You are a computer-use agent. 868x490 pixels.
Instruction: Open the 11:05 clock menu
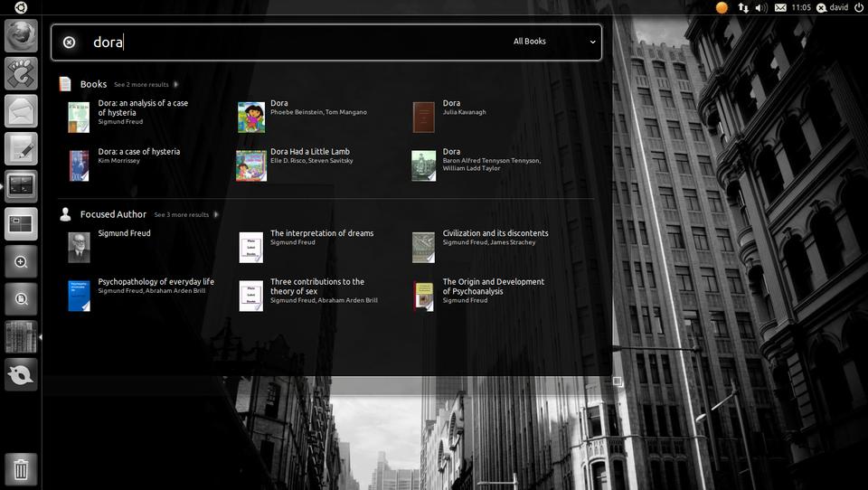pyautogui.click(x=800, y=7)
